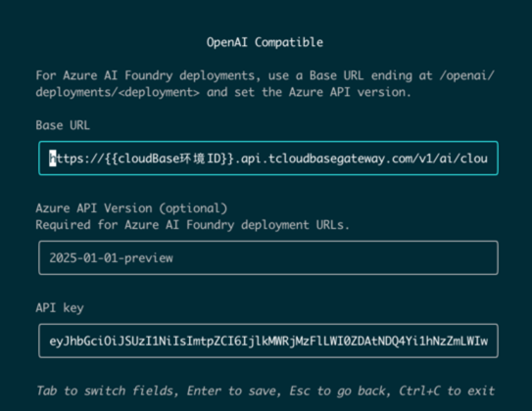Focus the Azure API Version input box
Viewport: 532px width, 411px height.
[268, 257]
